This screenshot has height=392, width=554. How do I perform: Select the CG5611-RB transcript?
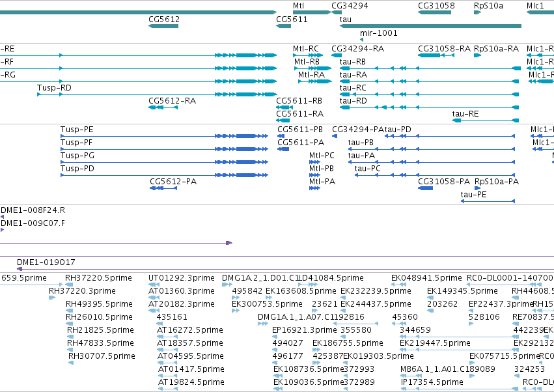click(x=284, y=107)
